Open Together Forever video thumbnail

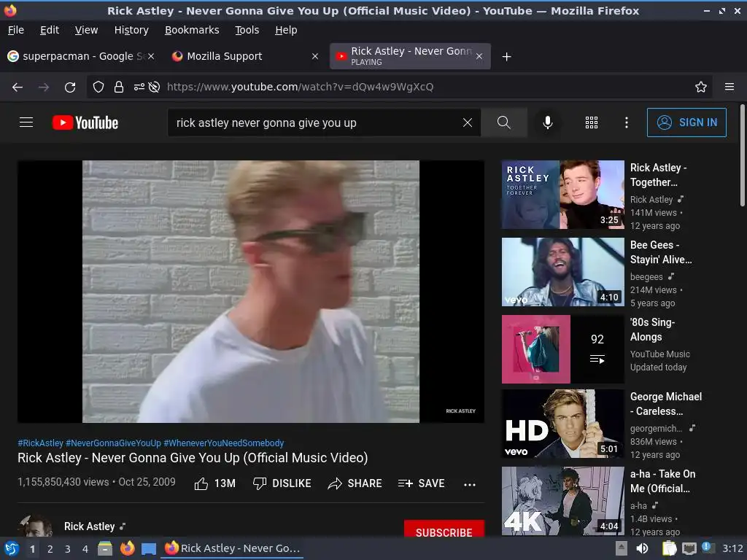coord(562,195)
